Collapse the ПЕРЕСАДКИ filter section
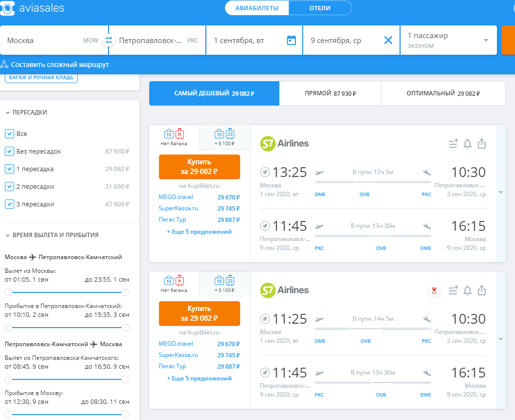Screen dimensions: 515x420 (x=26, y=112)
